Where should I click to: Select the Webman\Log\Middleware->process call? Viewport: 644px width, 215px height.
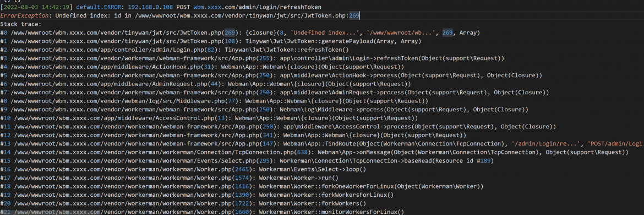[403, 110]
